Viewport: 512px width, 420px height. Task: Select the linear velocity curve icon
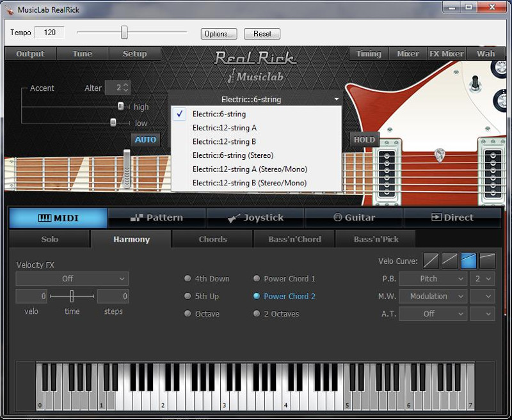click(x=431, y=261)
